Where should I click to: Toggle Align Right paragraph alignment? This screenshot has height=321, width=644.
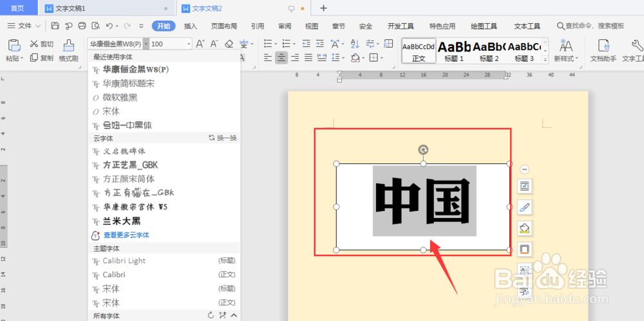point(295,58)
